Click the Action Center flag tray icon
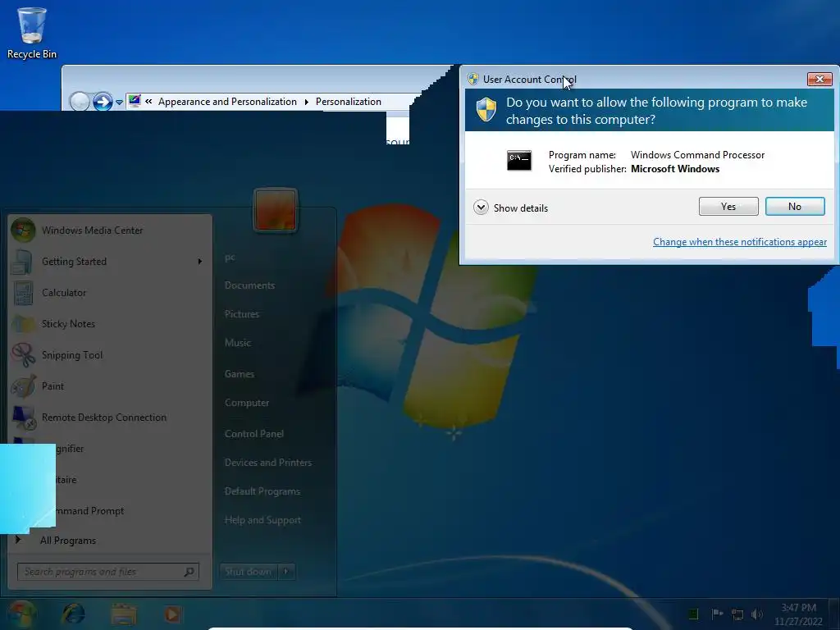The height and width of the screenshot is (630, 840). coord(717,614)
